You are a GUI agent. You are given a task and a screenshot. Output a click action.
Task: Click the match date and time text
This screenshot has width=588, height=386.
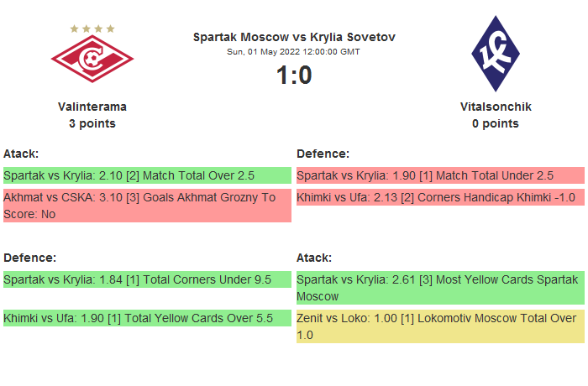(294, 51)
